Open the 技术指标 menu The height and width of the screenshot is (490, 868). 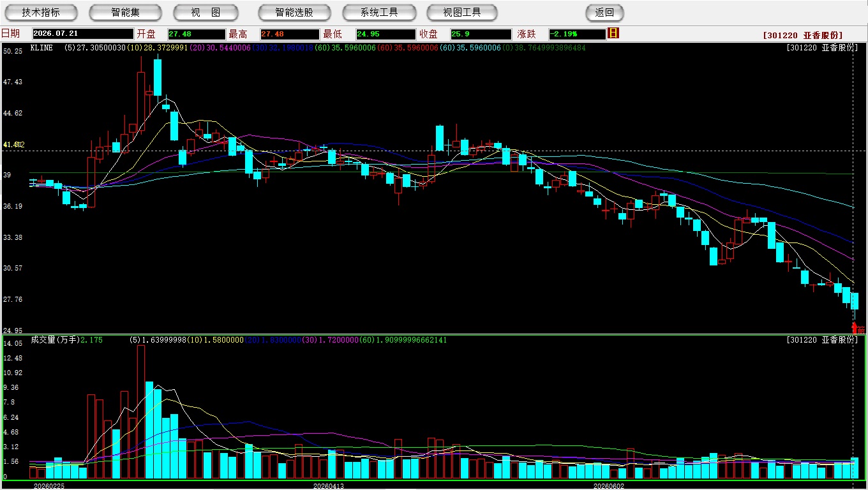41,13
